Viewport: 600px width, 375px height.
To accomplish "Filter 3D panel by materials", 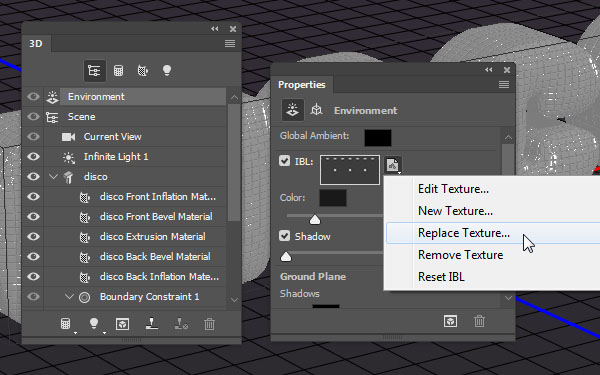I will 143,71.
